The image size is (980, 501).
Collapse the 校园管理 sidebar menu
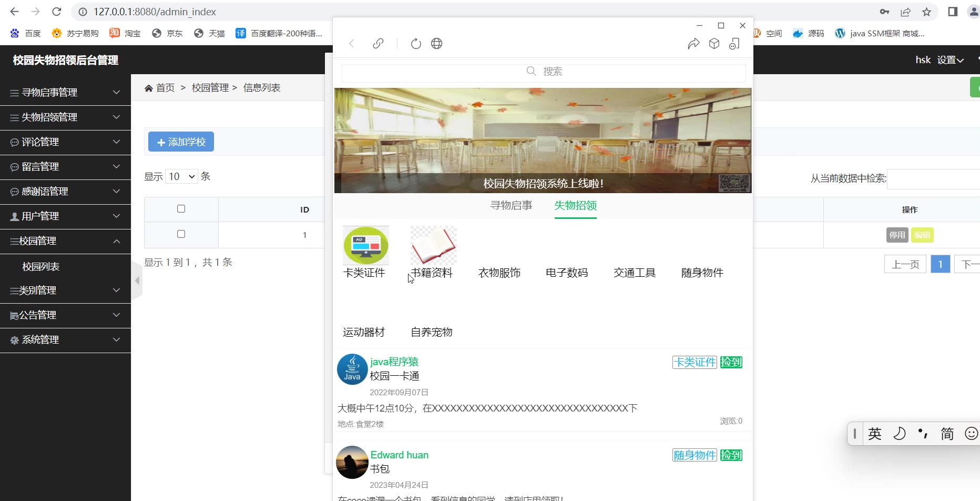pyautogui.click(x=65, y=241)
